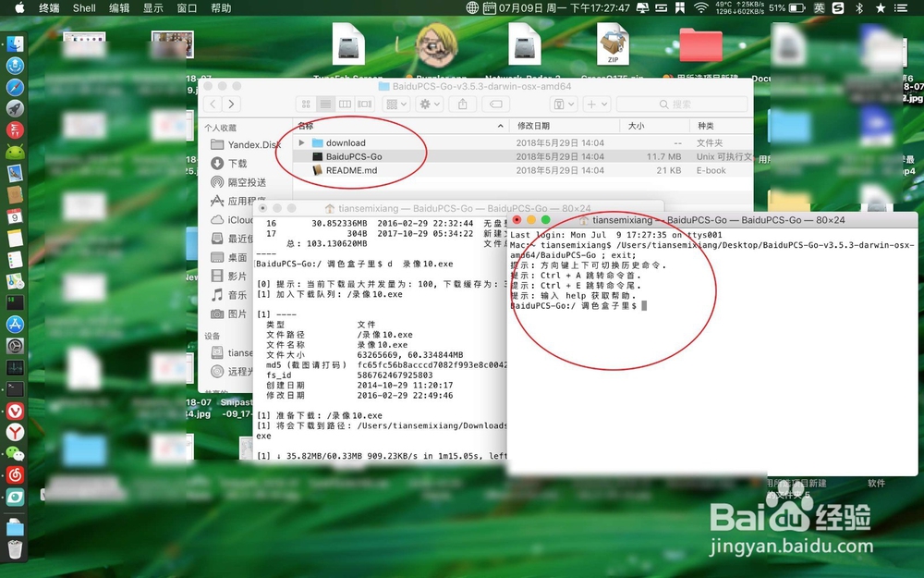This screenshot has width=924, height=578.
Task: Go back in Finder window
Action: tap(213, 104)
